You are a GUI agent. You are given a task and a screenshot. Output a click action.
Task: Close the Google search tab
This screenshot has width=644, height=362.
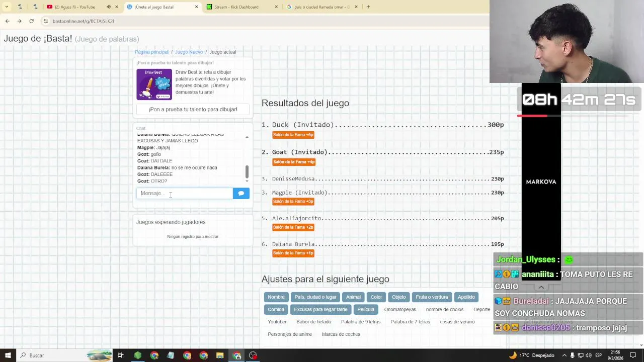[356, 7]
